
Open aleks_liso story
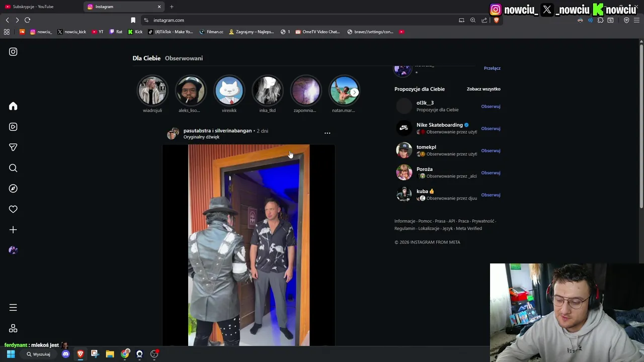190,90
